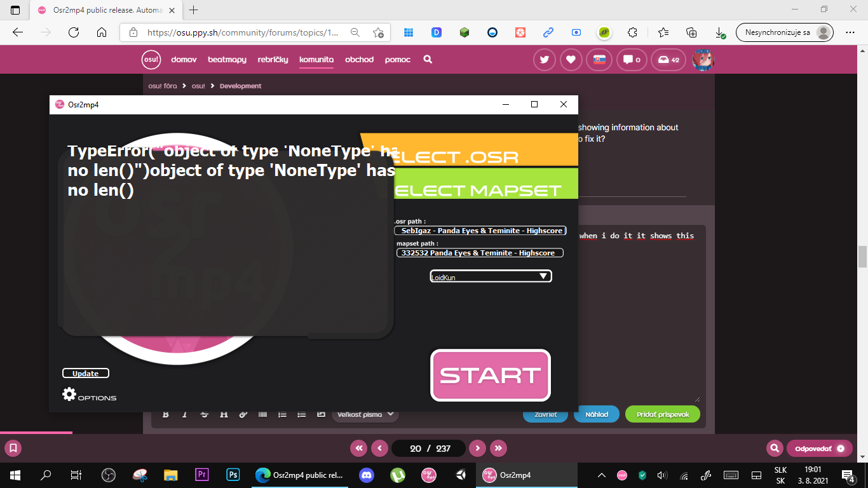The image size is (868, 488).
Task: Open the obchod menu item
Action: tap(359, 60)
